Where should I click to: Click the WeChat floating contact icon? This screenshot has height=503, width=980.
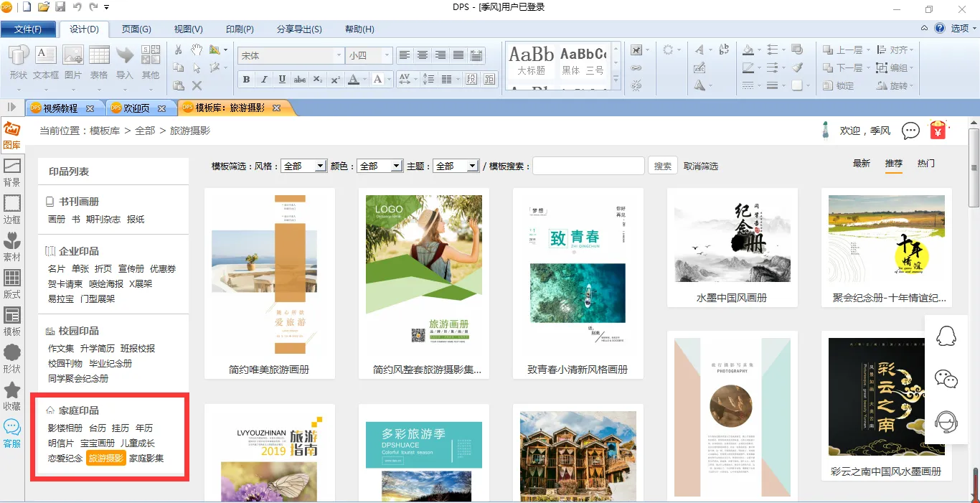[946, 379]
